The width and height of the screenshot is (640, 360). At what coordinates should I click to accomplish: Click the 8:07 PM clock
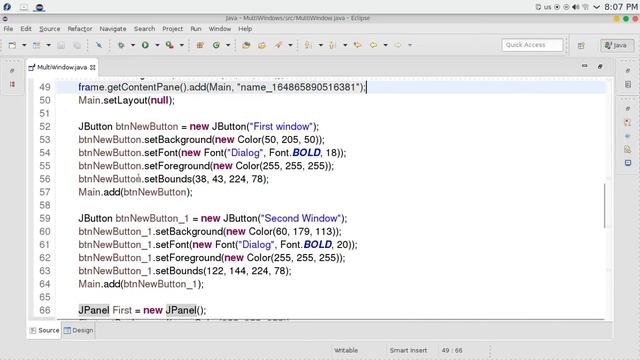(x=621, y=7)
